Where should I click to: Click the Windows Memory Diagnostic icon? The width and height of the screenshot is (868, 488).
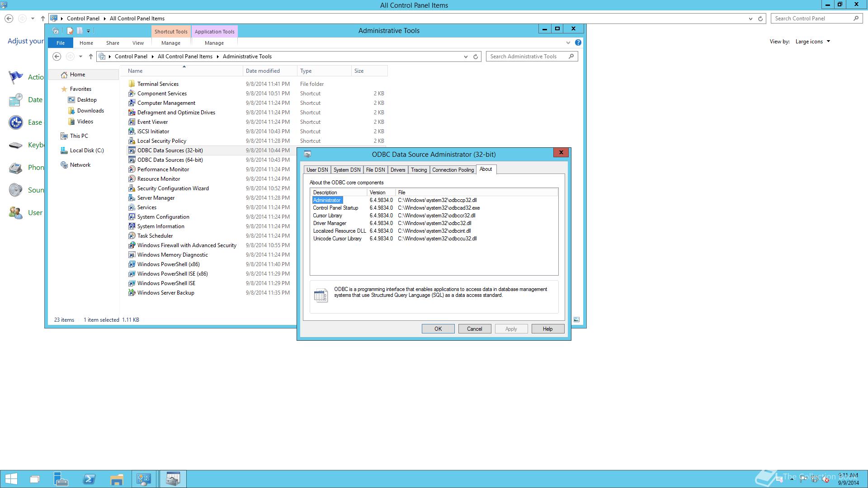click(132, 255)
